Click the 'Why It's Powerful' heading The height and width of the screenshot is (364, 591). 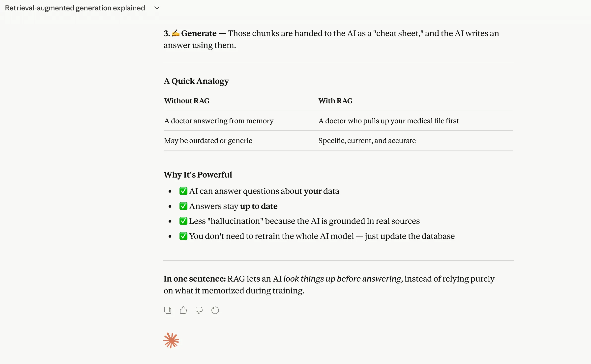[198, 175]
